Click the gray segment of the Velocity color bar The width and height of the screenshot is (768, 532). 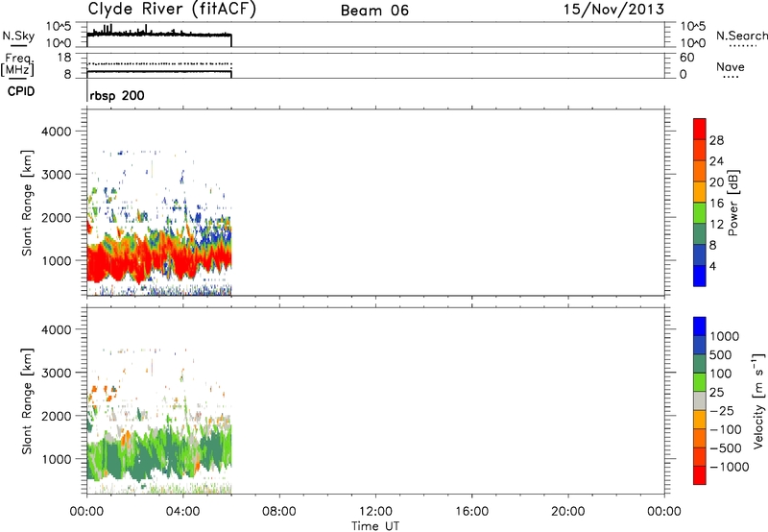pyautogui.click(x=700, y=400)
